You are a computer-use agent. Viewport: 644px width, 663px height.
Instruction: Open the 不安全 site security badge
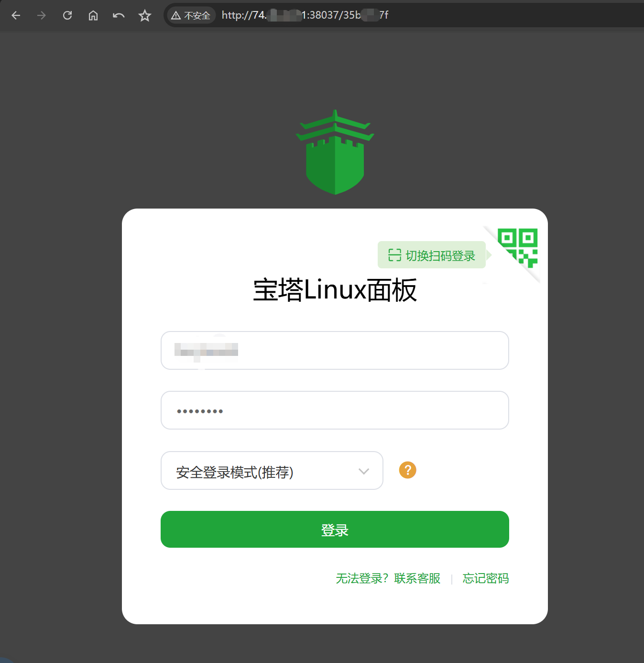[x=191, y=15]
